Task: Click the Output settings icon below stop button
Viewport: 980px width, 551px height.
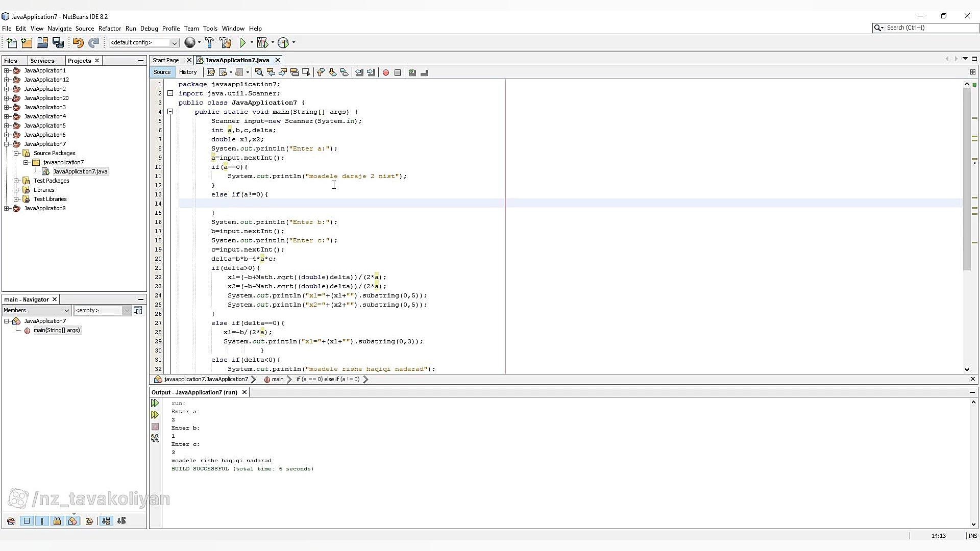Action: [x=155, y=438]
